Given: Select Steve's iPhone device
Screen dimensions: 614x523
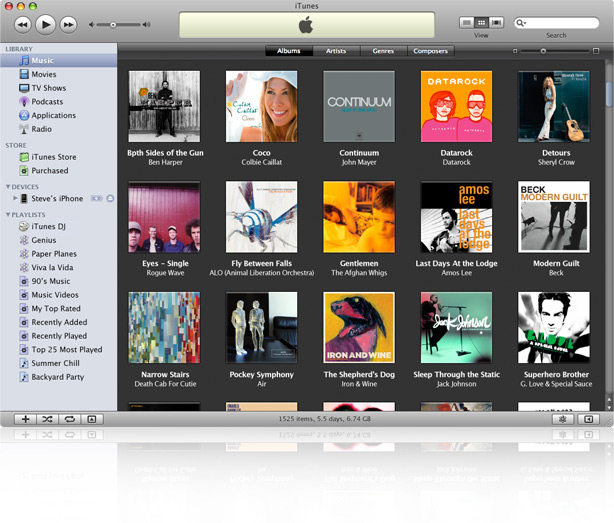Looking at the screenshot, I should pyautogui.click(x=57, y=198).
